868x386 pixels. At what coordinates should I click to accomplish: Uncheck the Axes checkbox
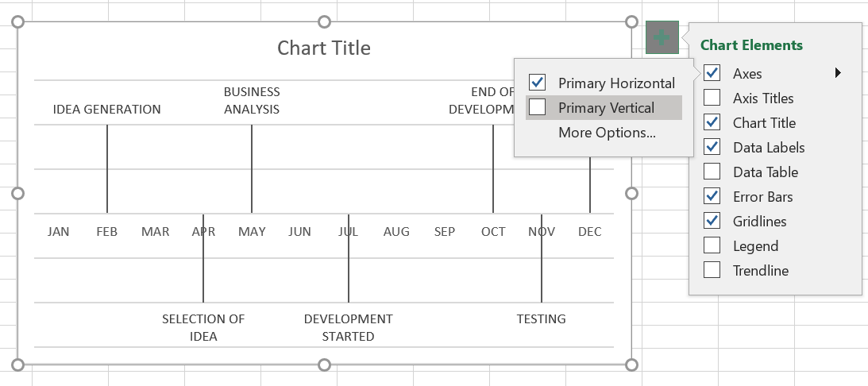pyautogui.click(x=712, y=74)
